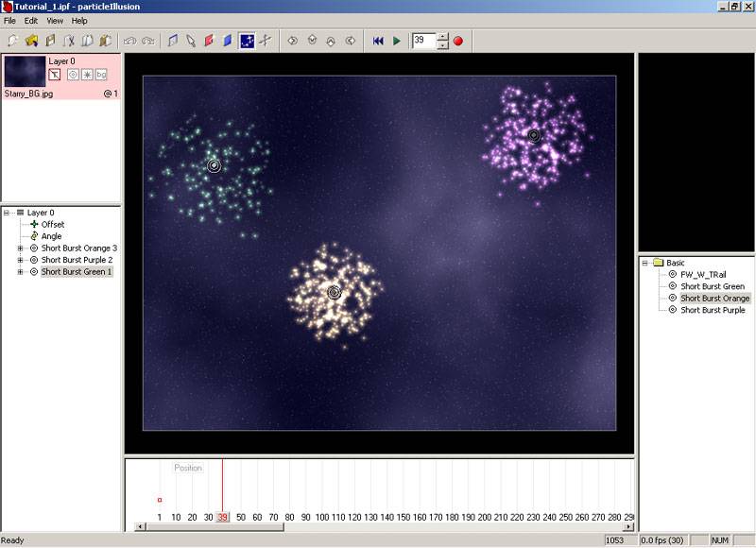
Task: Click the frame number input field
Action: click(423, 41)
